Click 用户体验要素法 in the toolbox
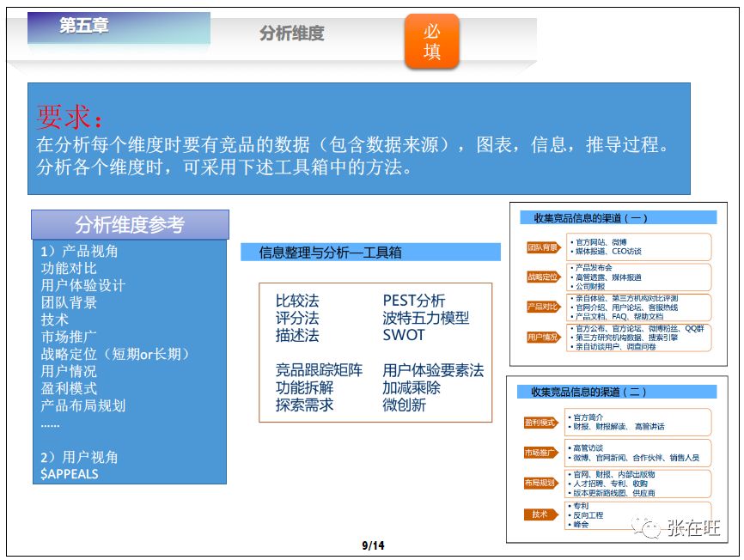Viewport: 744px width, 560px height. [433, 370]
